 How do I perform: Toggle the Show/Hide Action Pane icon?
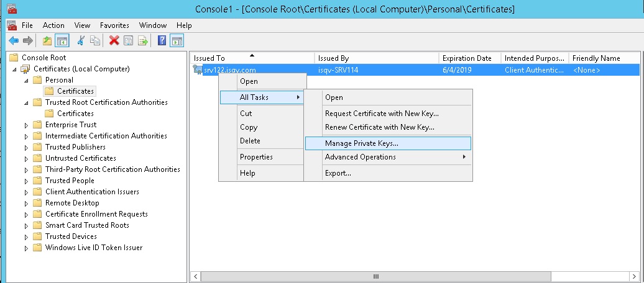click(x=177, y=41)
